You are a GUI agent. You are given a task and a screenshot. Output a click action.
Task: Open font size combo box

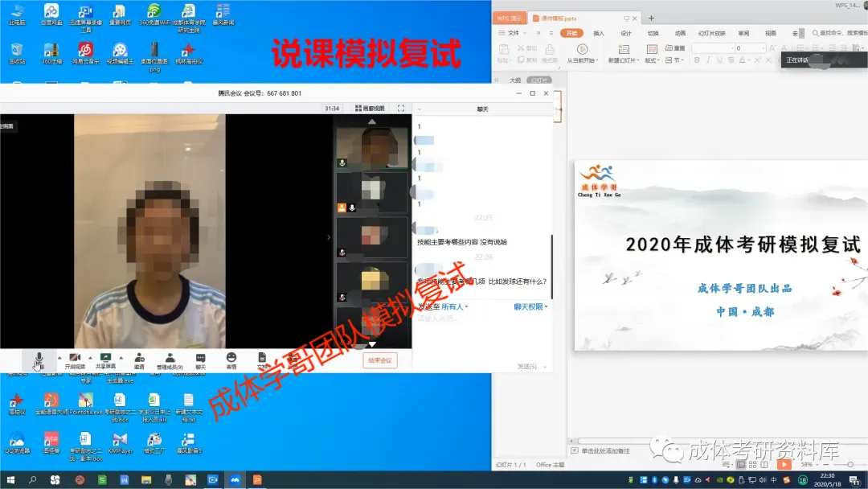(750, 48)
